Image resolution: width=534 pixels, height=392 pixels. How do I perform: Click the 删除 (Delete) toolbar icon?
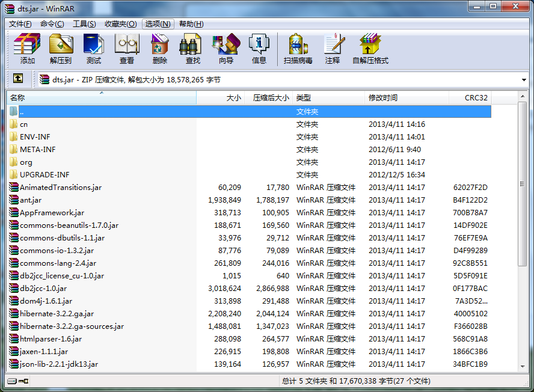(160, 44)
